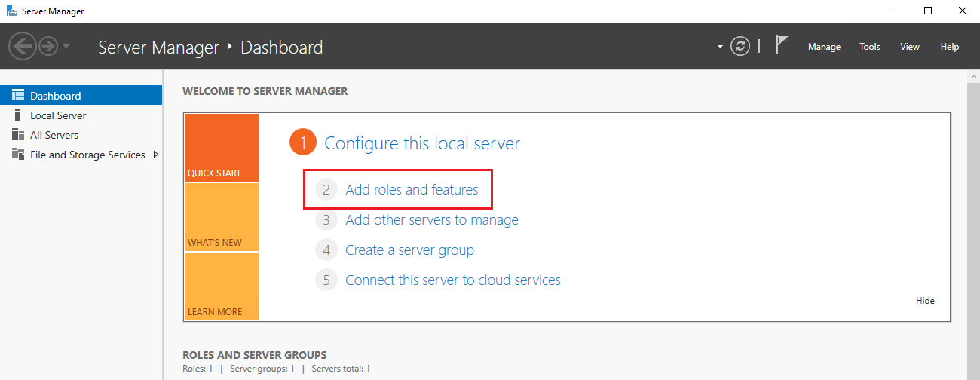Viewport: 980px width, 380px height.
Task: Click the Refresh dashboard icon
Action: point(741,47)
